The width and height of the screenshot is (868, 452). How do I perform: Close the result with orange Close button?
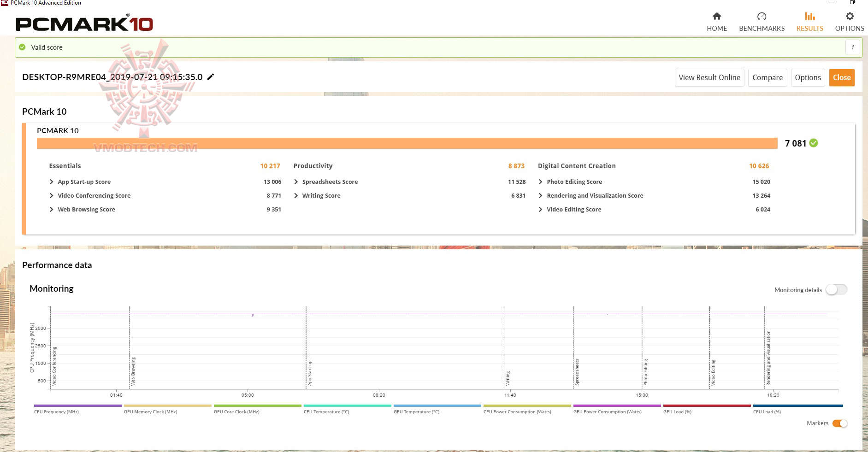pos(842,77)
